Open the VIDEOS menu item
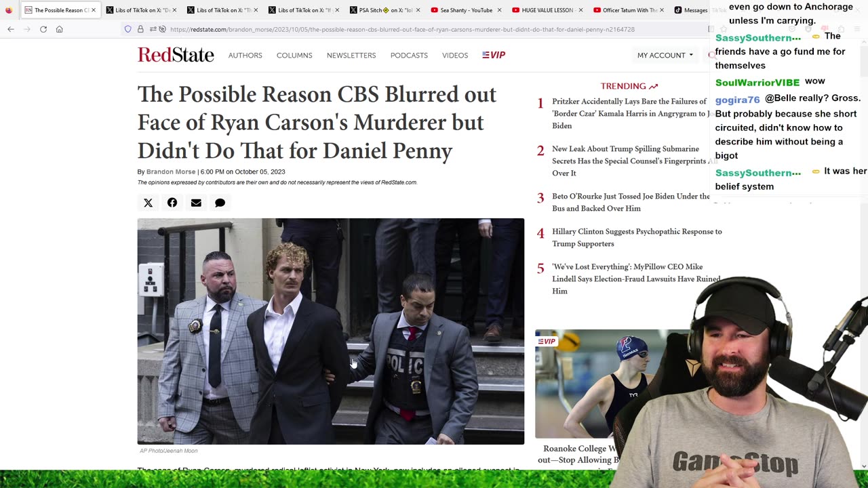This screenshot has height=488, width=868. coord(455,56)
